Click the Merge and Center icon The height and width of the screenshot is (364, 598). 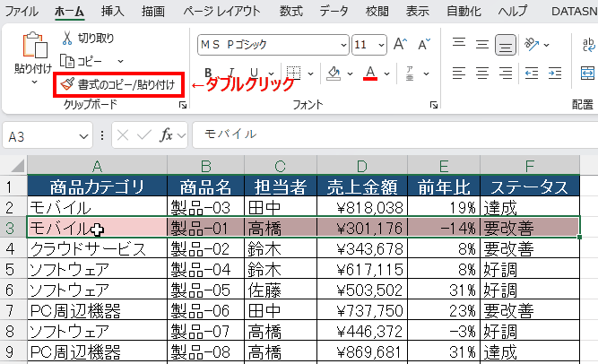pyautogui.click(x=588, y=73)
